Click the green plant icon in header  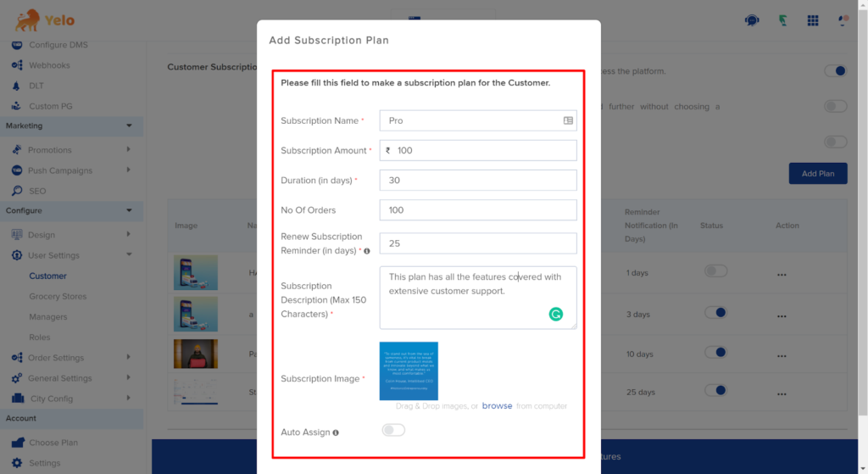tap(782, 20)
